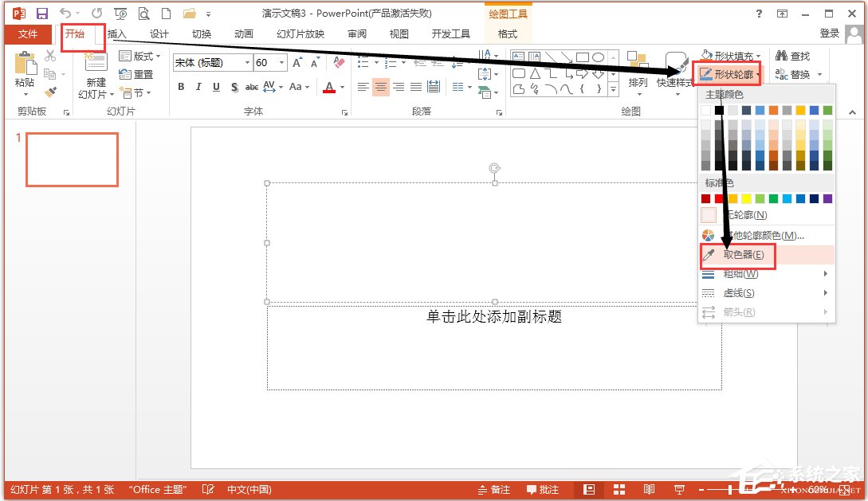Open the font size dropdown
The height and width of the screenshot is (501, 868).
point(282,62)
